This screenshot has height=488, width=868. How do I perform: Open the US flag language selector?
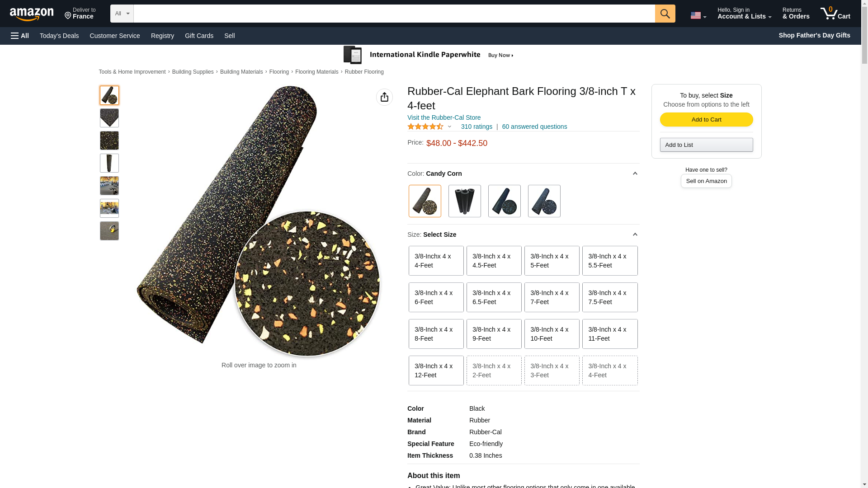point(698,16)
